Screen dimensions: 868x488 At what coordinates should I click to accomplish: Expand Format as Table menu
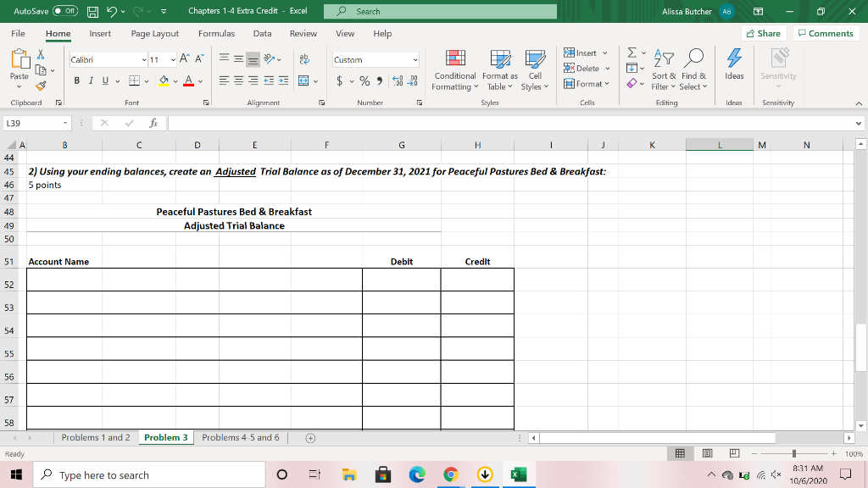(500, 70)
